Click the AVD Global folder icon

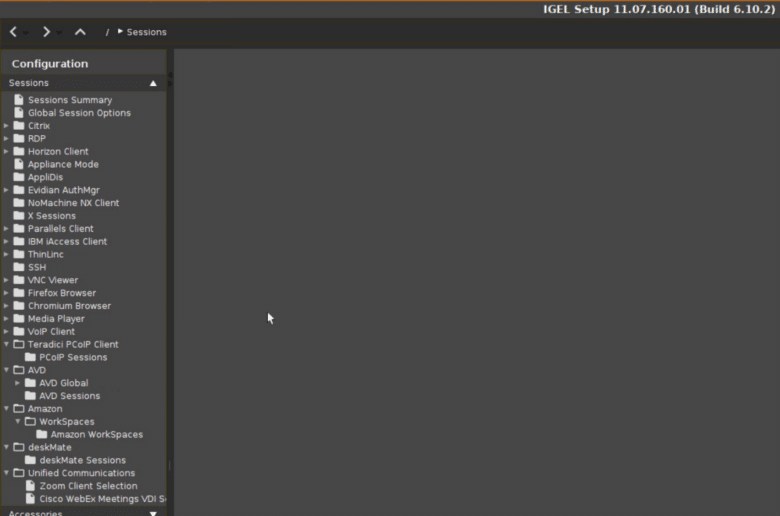pyautogui.click(x=30, y=383)
